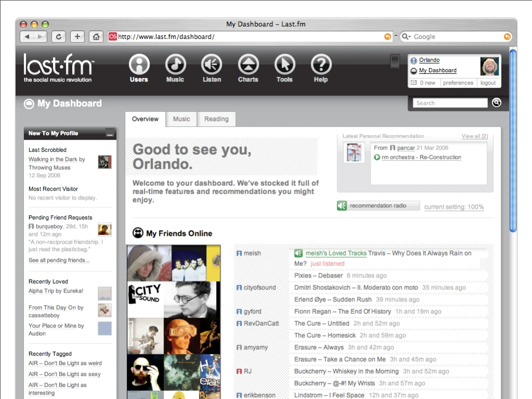Open Alpha Trip by Eureka! link
Screen dimensions: 532x399
[x=56, y=291]
